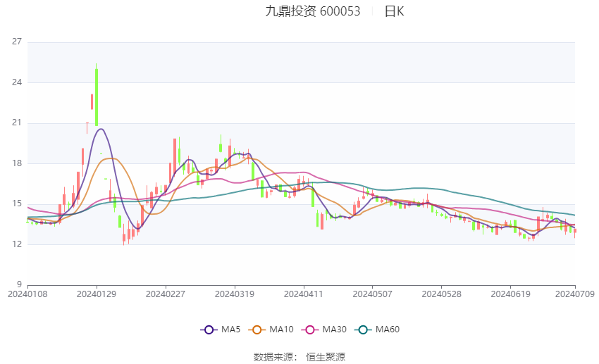Click the y-axis value 21
The height and width of the screenshot is (364, 599).
click(x=17, y=123)
